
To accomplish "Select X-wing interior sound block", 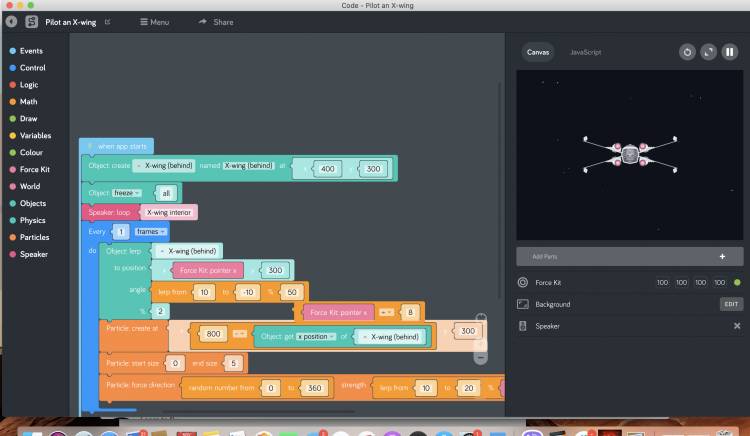I will pyautogui.click(x=168, y=212).
